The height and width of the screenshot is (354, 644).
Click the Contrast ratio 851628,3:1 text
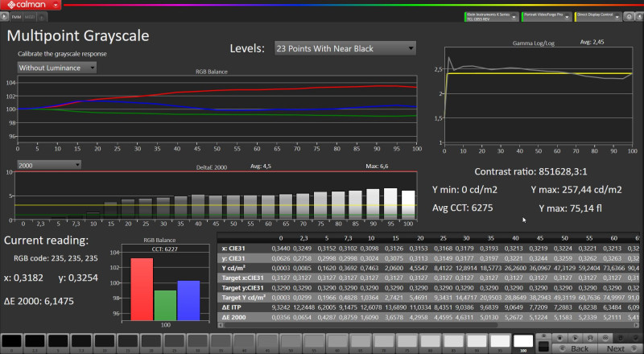pos(530,171)
